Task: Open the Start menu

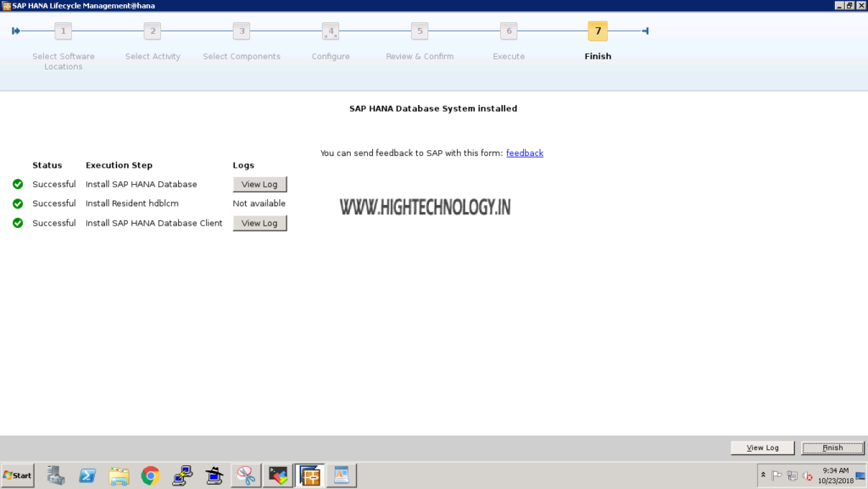Action: [18, 475]
